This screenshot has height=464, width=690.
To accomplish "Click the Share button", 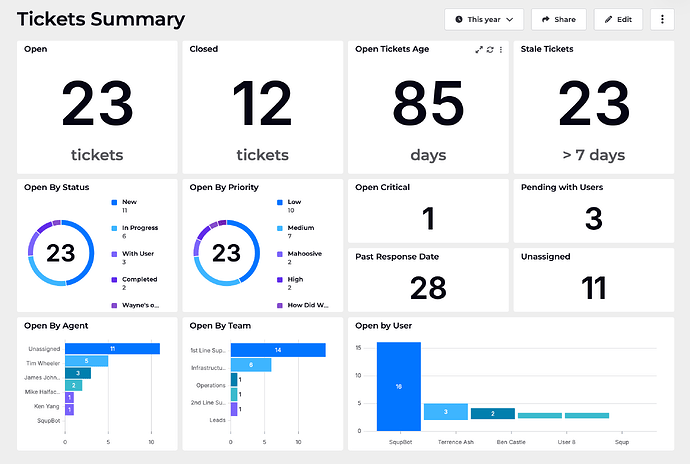I will [558, 19].
